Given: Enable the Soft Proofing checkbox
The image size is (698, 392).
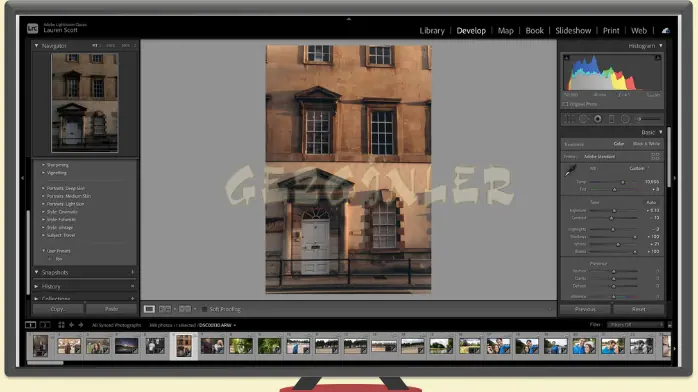Looking at the screenshot, I should coord(204,309).
